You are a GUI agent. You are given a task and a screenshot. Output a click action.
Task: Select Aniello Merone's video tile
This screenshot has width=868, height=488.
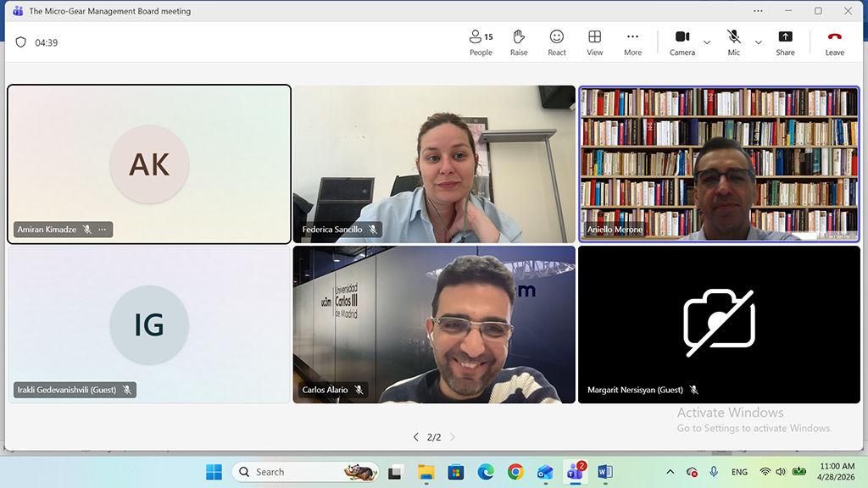pyautogui.click(x=719, y=164)
